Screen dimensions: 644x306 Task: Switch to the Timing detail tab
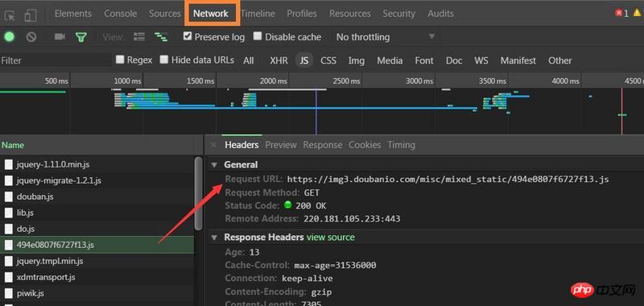pyautogui.click(x=401, y=145)
